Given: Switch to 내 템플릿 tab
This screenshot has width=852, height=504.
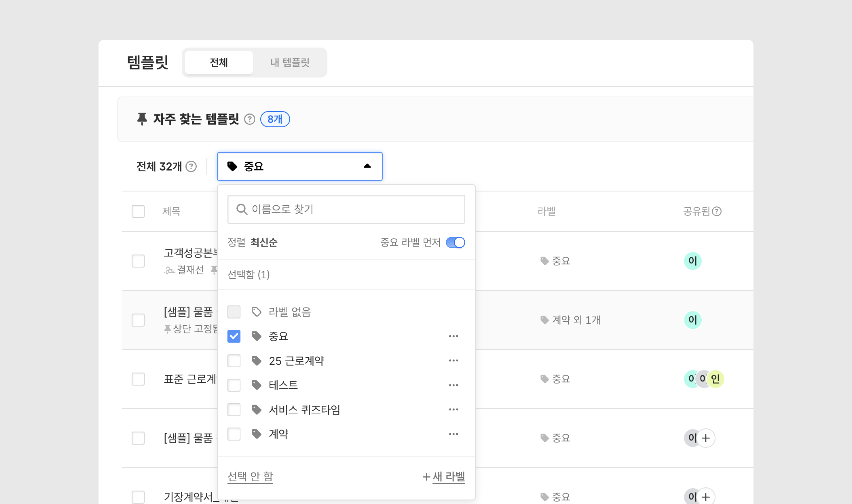Looking at the screenshot, I should pos(290,63).
